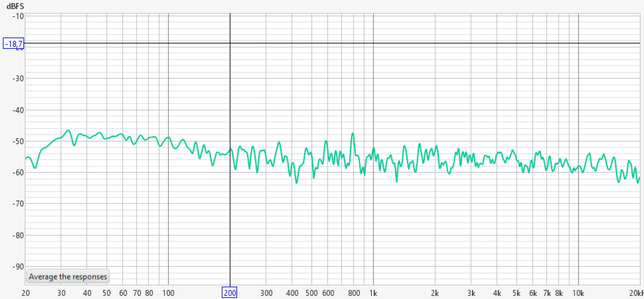The height and width of the screenshot is (299, 644).
Task: Click the 100 label on frequency axis
Action: click(168, 293)
